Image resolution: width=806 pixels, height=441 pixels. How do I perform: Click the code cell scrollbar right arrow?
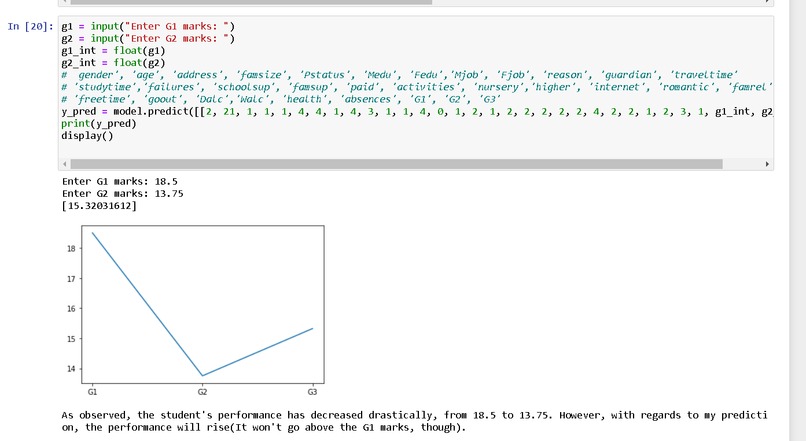767,164
